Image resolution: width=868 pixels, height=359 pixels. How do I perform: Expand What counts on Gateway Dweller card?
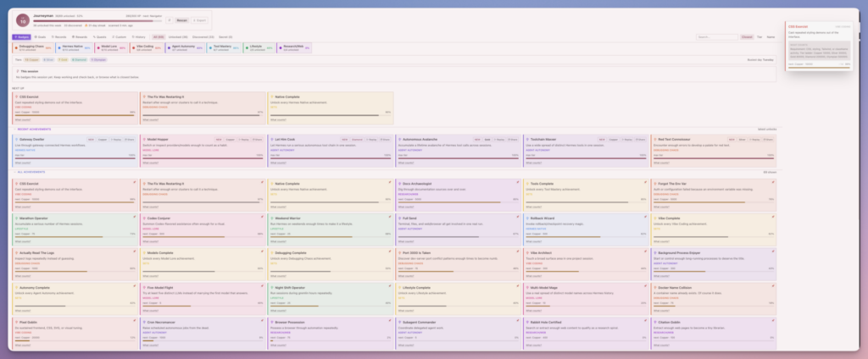pyautogui.click(x=23, y=163)
